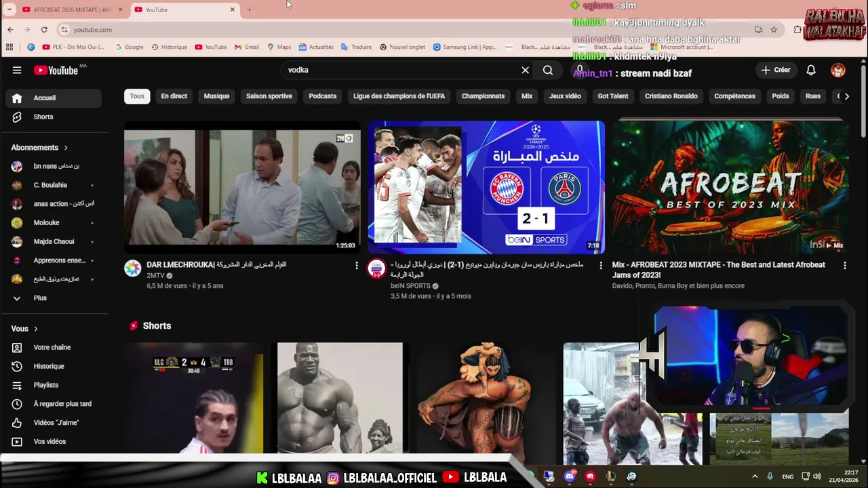868x488 pixels.
Task: Open options menu for Afrobeat mix
Action: 845,266
